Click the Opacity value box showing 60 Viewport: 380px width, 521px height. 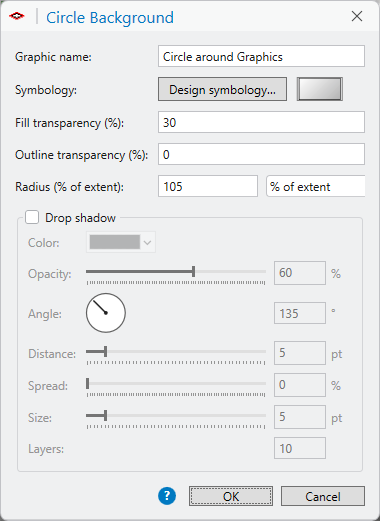click(x=300, y=273)
